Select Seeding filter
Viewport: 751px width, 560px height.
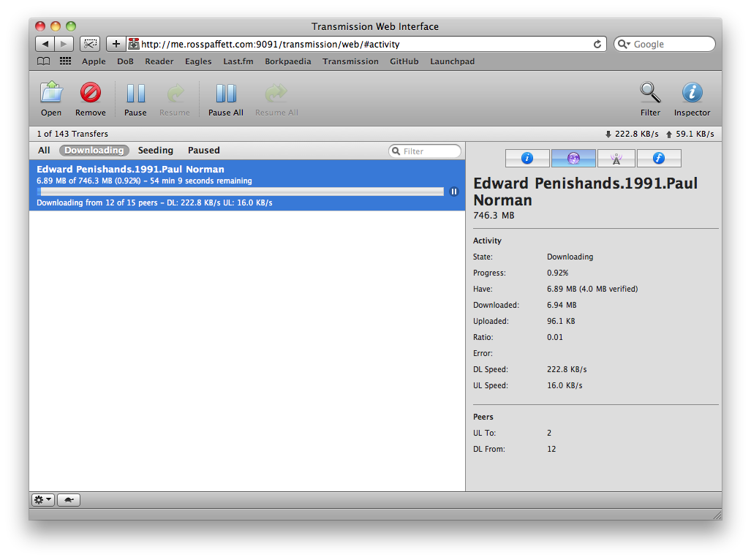[x=156, y=151]
